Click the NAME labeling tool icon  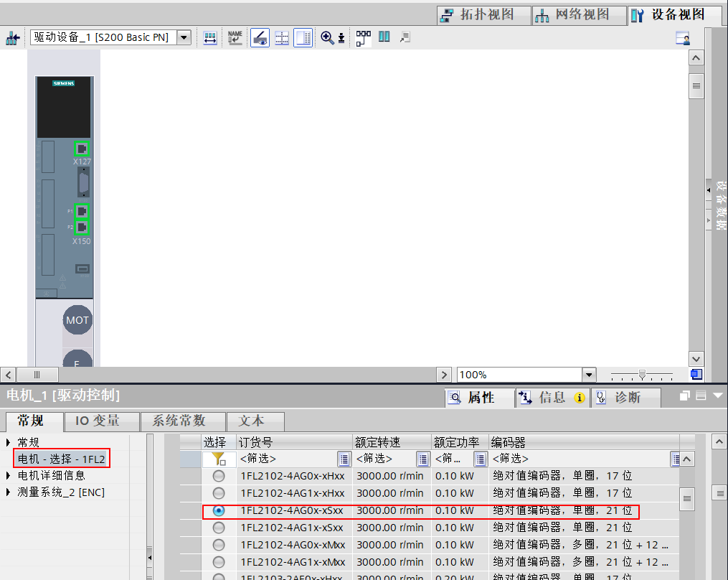[235, 37]
